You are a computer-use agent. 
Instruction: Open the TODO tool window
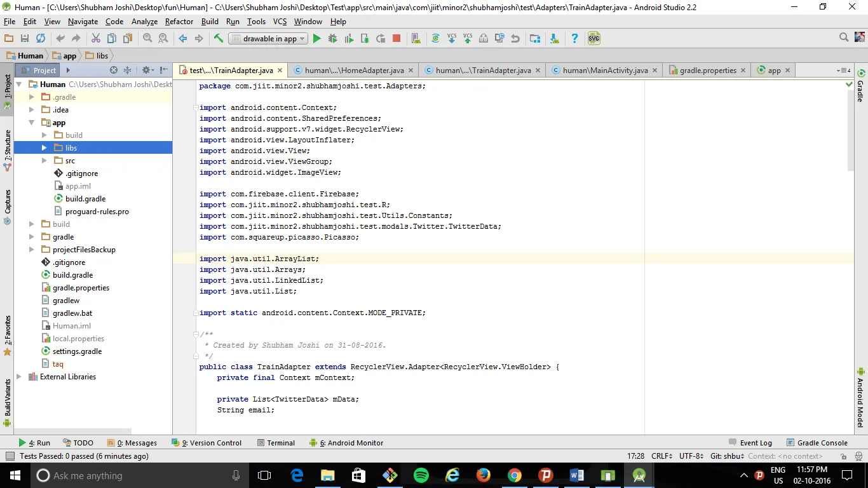pyautogui.click(x=78, y=443)
